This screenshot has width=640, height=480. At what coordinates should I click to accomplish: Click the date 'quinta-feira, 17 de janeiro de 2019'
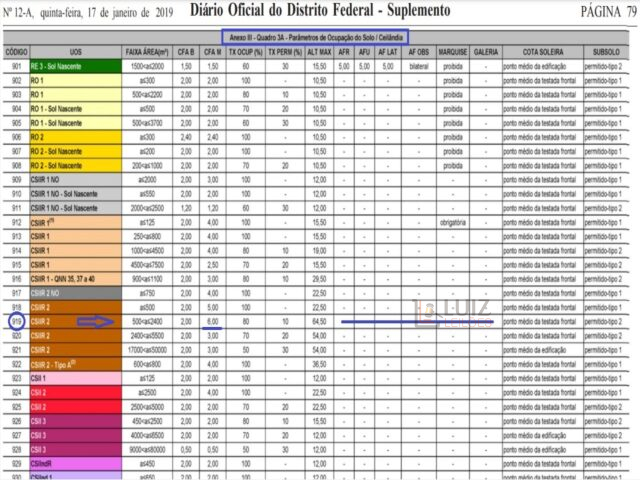106,13
